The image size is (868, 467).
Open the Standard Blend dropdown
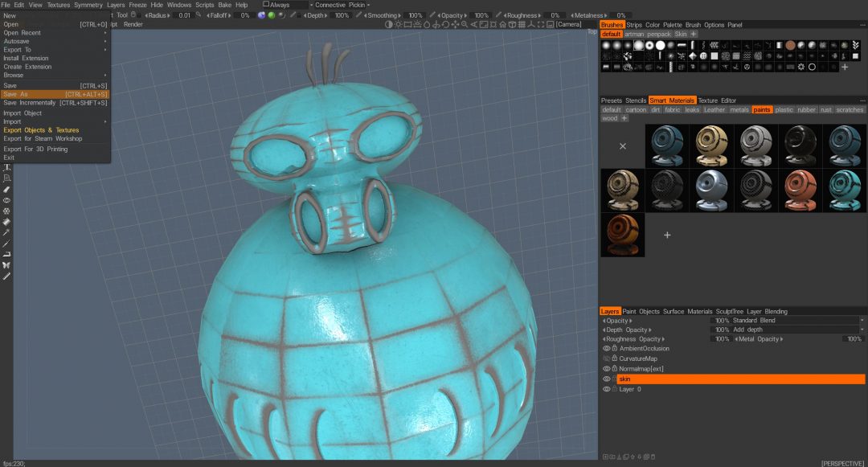click(x=798, y=321)
